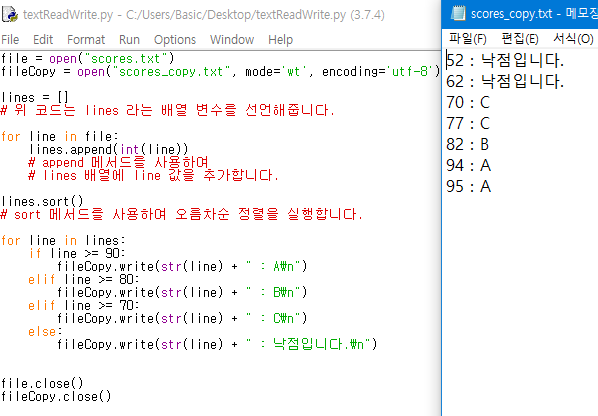
Task: Click the line file = open("scores.txt")
Action: pos(87,59)
